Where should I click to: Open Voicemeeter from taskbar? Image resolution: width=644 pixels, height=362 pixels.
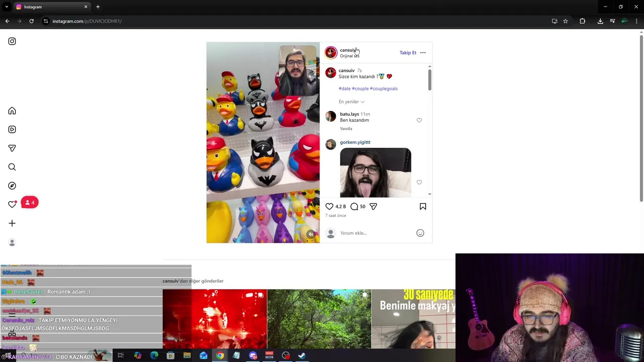(269, 355)
